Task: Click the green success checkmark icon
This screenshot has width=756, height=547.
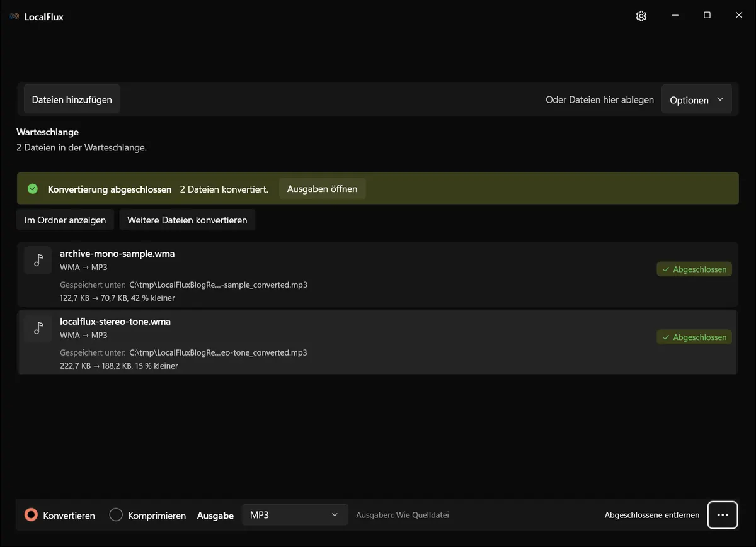Action: tap(33, 189)
